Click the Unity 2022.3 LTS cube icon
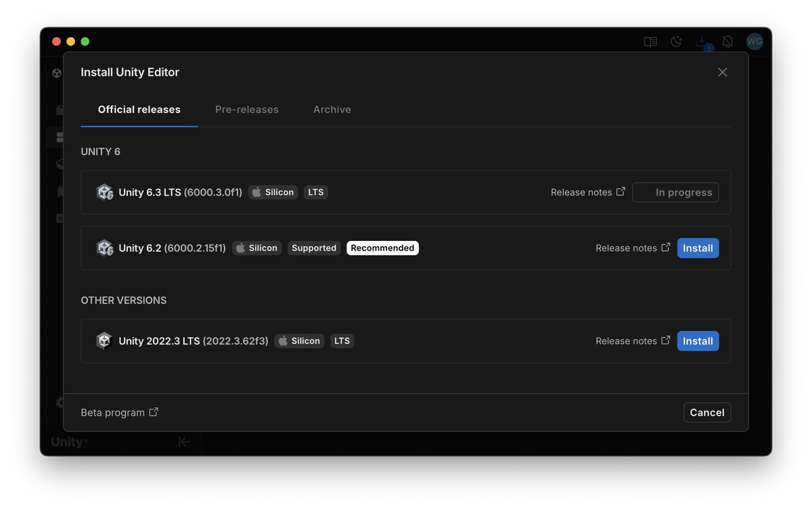 104,340
